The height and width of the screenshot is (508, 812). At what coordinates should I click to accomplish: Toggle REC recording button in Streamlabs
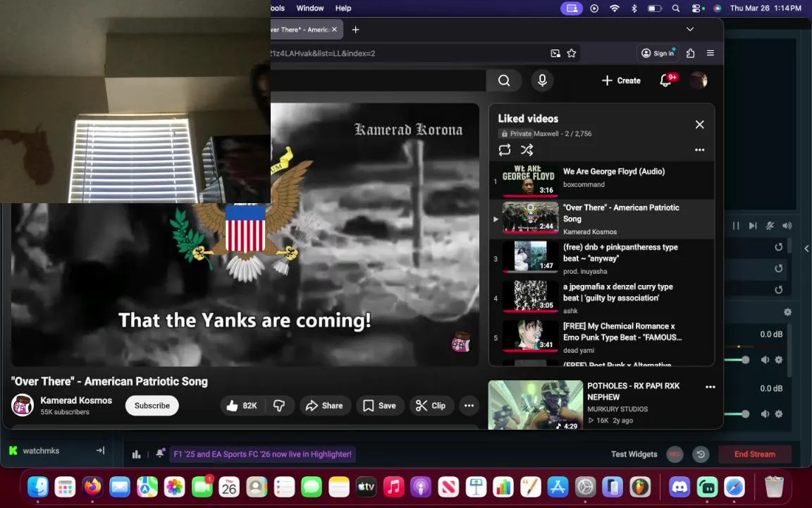675,454
